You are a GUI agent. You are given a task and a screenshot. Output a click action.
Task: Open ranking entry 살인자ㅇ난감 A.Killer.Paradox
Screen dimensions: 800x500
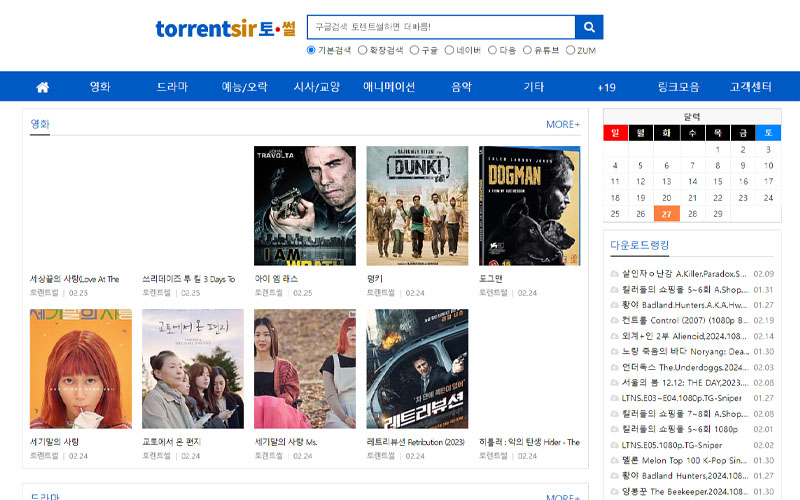click(684, 274)
